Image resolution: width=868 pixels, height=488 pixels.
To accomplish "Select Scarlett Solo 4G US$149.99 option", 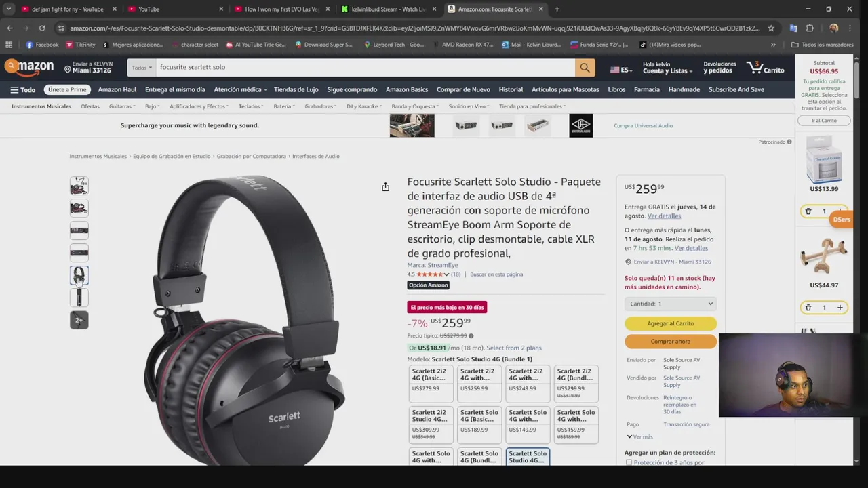I will 528,425.
